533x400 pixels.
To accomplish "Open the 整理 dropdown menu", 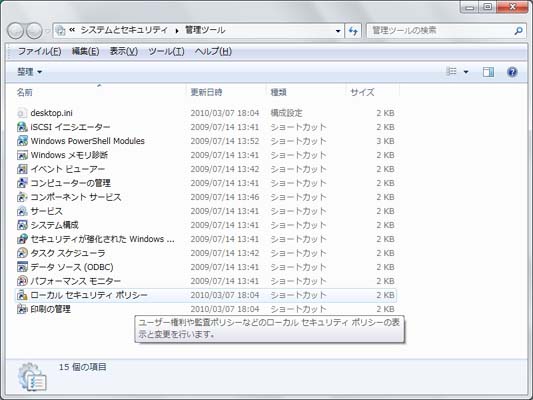I will (30, 72).
